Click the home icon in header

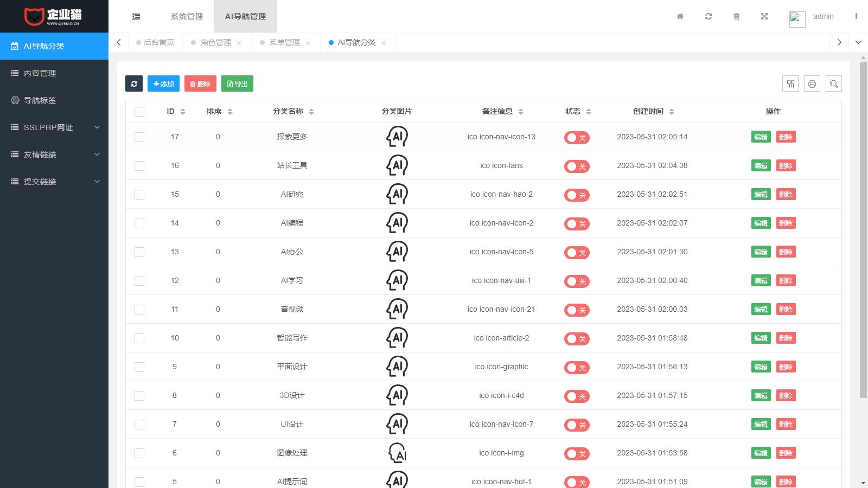(x=680, y=16)
